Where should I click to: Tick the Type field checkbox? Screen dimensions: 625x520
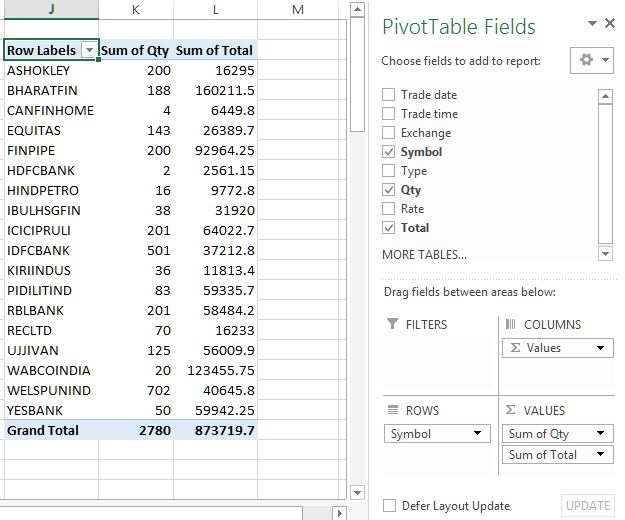tap(388, 171)
